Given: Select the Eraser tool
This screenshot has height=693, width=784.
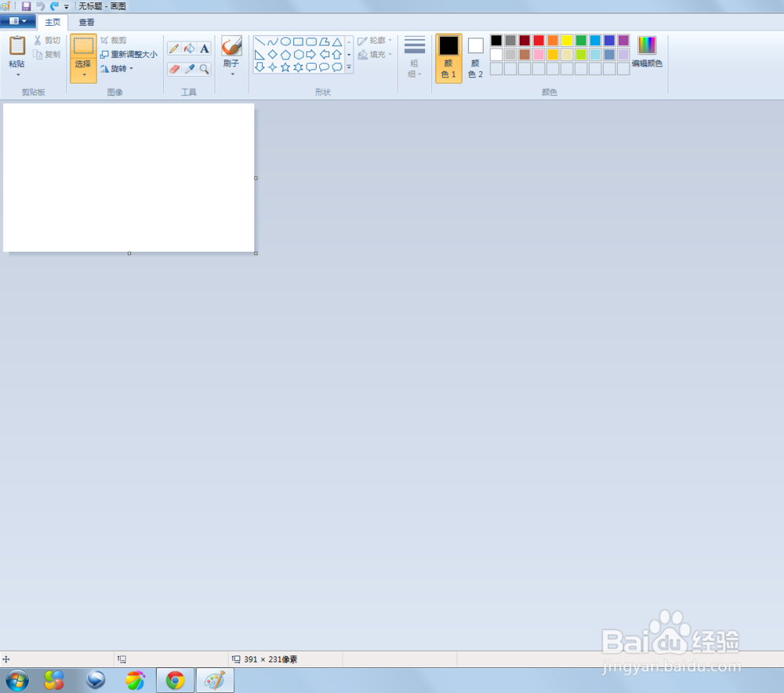Looking at the screenshot, I should (x=173, y=69).
